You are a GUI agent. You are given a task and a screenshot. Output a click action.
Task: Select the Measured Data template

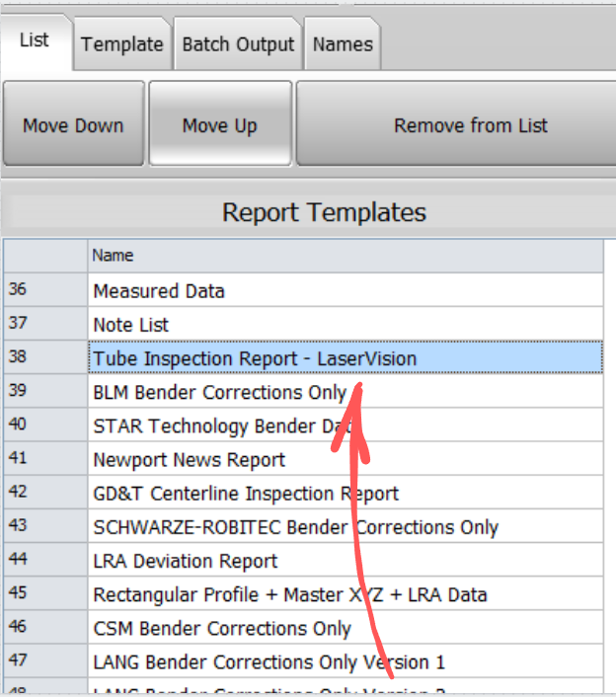pos(159,291)
